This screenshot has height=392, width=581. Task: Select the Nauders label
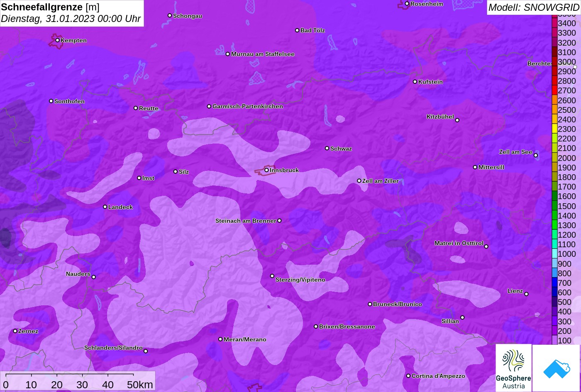click(78, 274)
